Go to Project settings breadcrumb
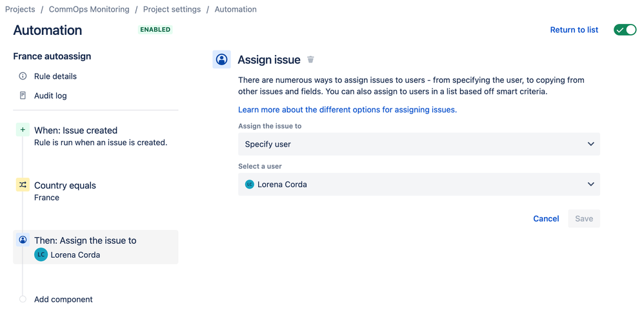The width and height of the screenshot is (644, 323). point(172,10)
